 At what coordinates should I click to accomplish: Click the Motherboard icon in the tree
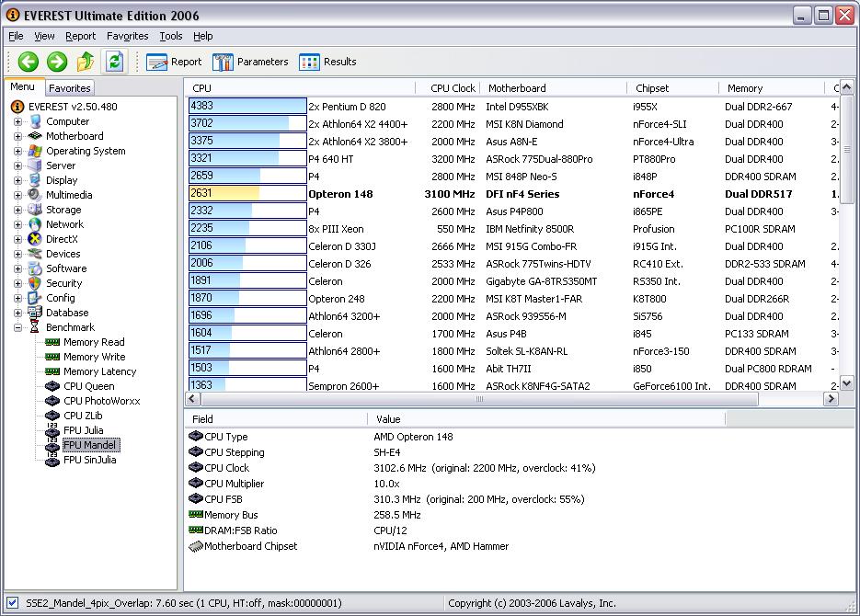(35, 136)
